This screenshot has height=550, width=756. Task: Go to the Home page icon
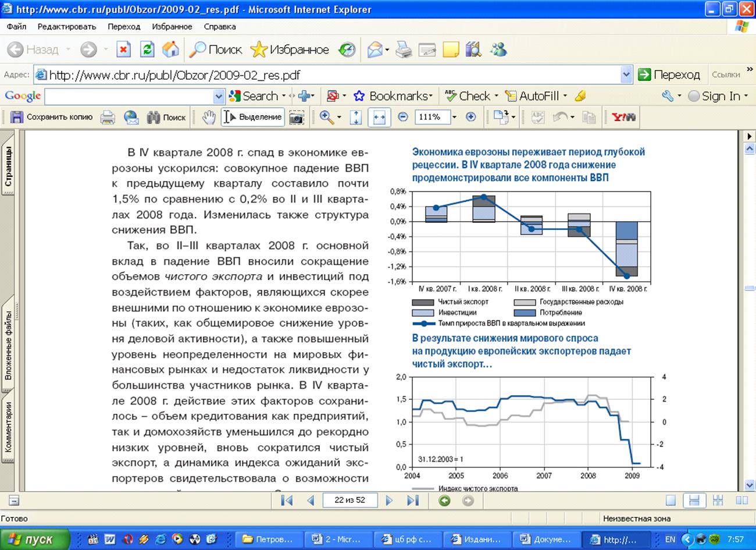coord(170,50)
